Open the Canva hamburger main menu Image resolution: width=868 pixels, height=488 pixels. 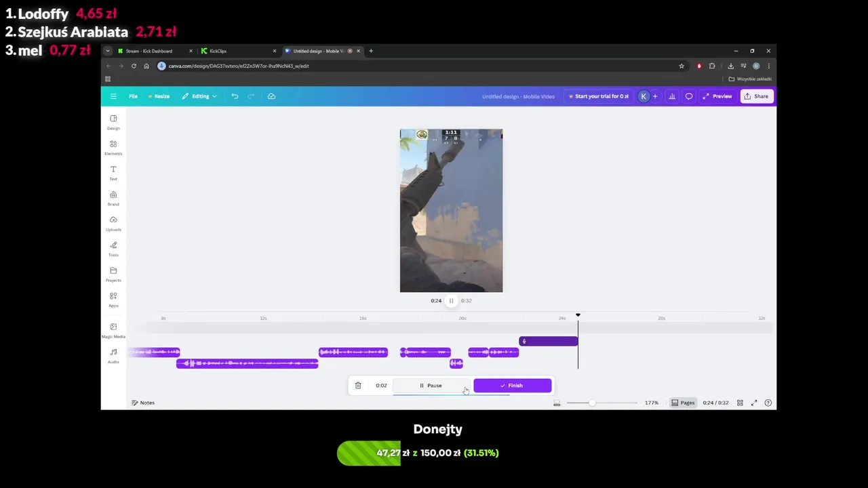click(x=113, y=96)
